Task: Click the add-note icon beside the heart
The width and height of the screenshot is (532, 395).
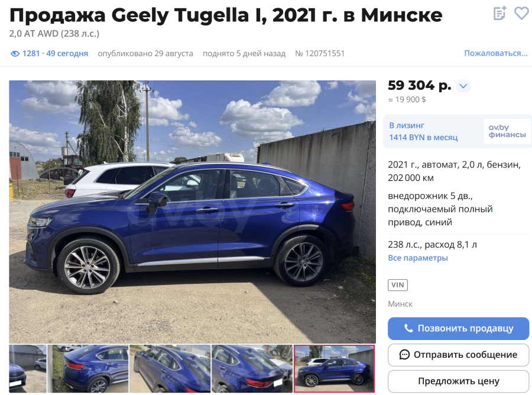Action: pos(499,13)
